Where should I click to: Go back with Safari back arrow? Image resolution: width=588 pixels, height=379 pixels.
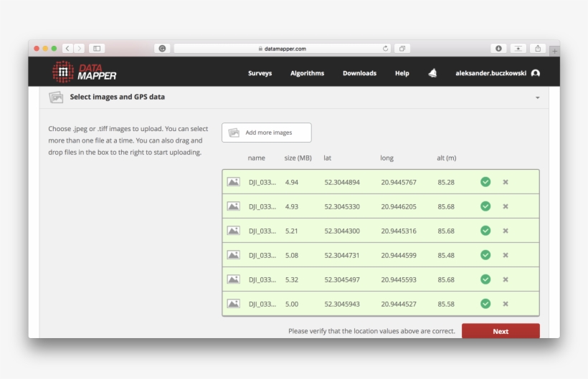[67, 48]
